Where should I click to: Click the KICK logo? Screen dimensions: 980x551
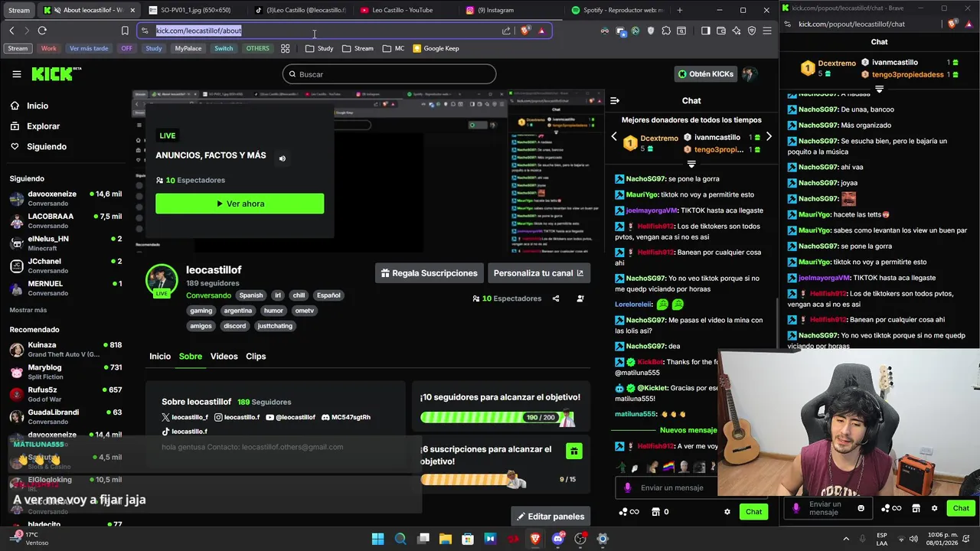pyautogui.click(x=56, y=74)
